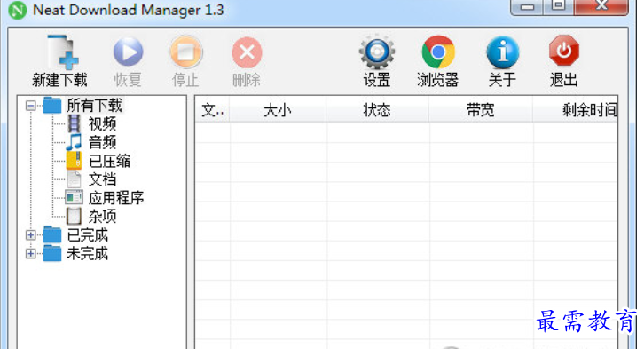
Task: Click the 所有下载 folder icon
Action: pos(52,106)
